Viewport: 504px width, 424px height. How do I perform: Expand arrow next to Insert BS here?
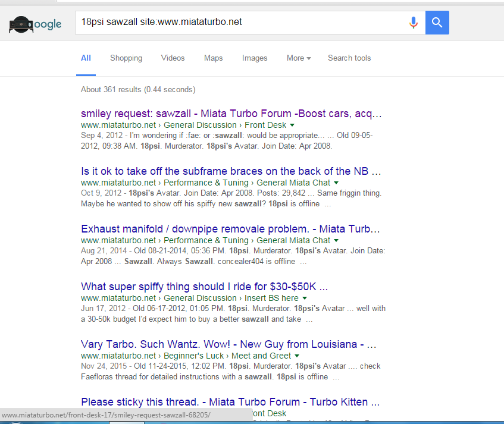point(305,298)
